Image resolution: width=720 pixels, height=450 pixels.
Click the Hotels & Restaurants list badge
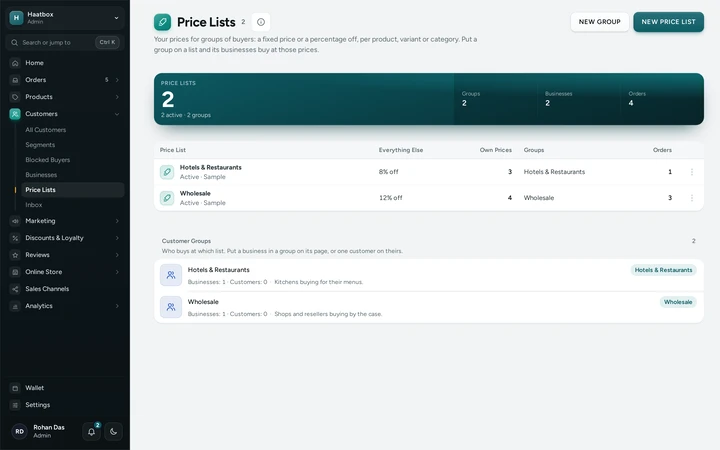click(663, 270)
